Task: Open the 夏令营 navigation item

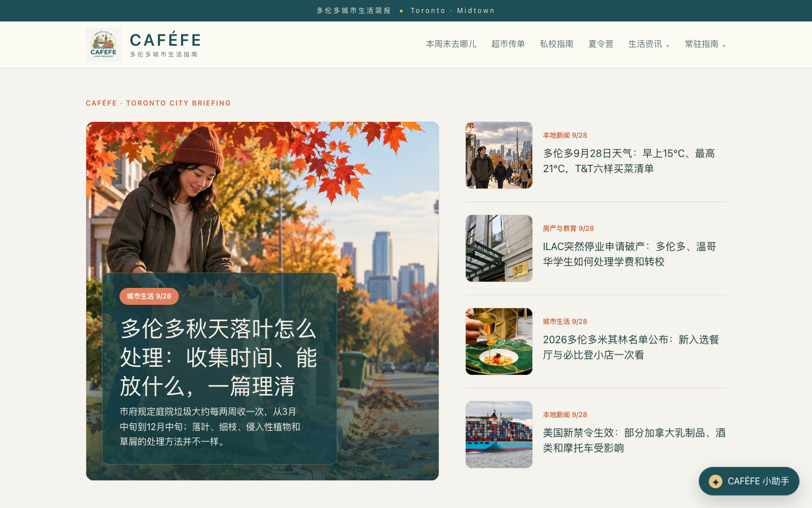Action: tap(601, 44)
